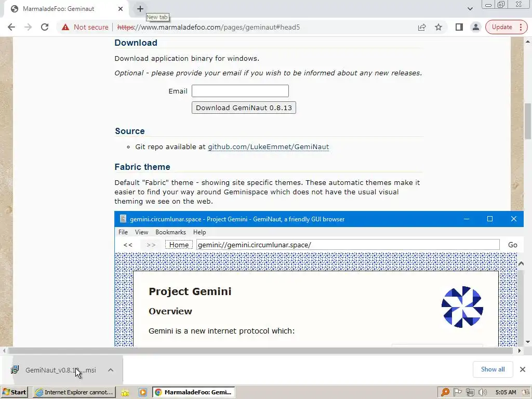Click the gemini://gemini.circumlunar.space/ address field

click(x=348, y=245)
